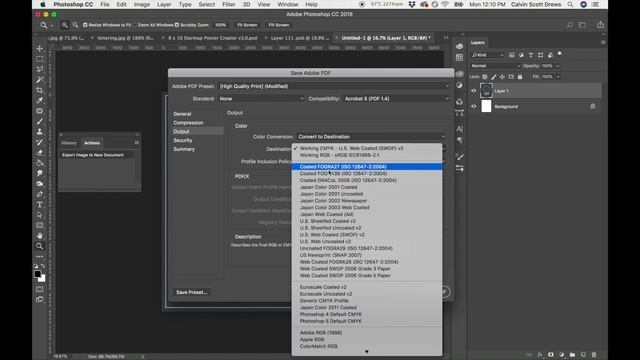640x360 pixels.
Task: Click the 100% zoom button
Action: pyautogui.click(x=220, y=25)
